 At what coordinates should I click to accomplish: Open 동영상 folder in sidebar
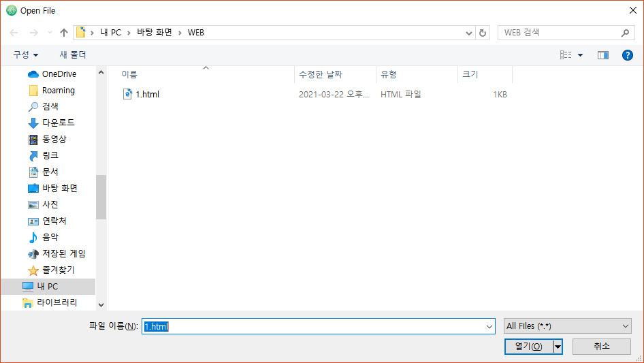tap(47, 140)
